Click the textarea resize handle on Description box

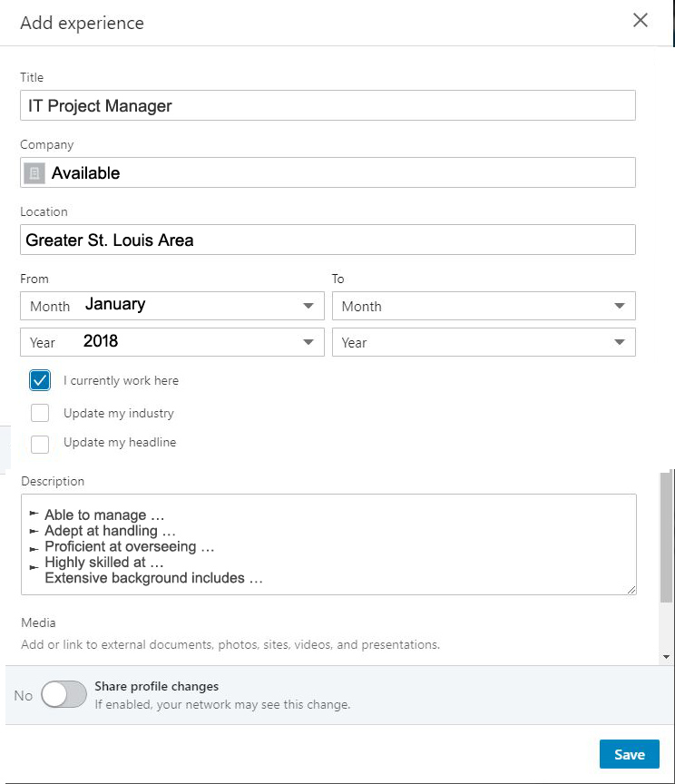[x=631, y=590]
